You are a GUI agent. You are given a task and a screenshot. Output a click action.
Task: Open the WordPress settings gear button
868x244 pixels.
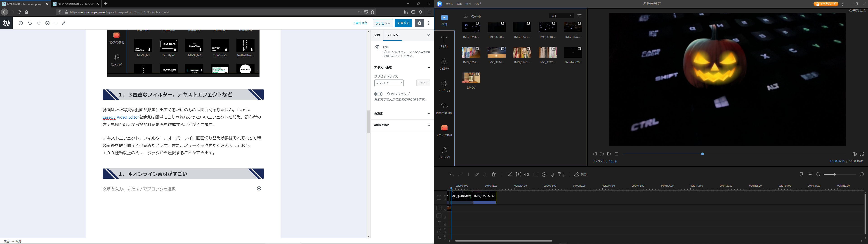pos(419,23)
